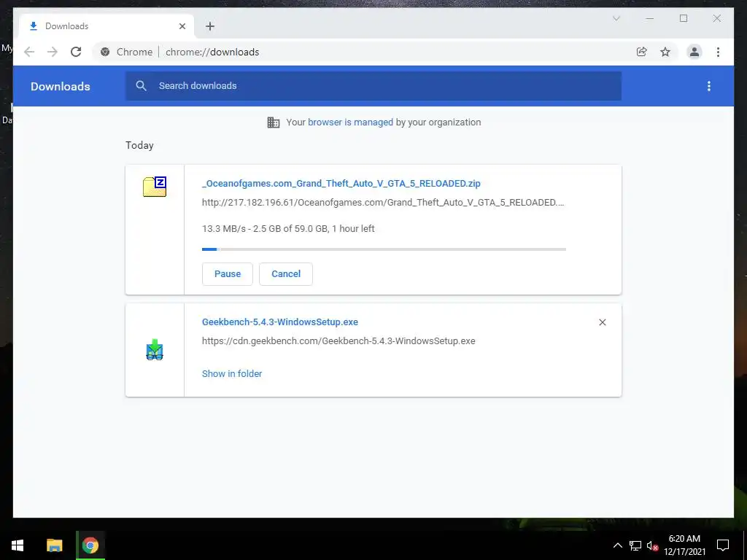Open the Downloads page more actions menu
Image resolution: width=747 pixels, height=560 pixels.
709,86
